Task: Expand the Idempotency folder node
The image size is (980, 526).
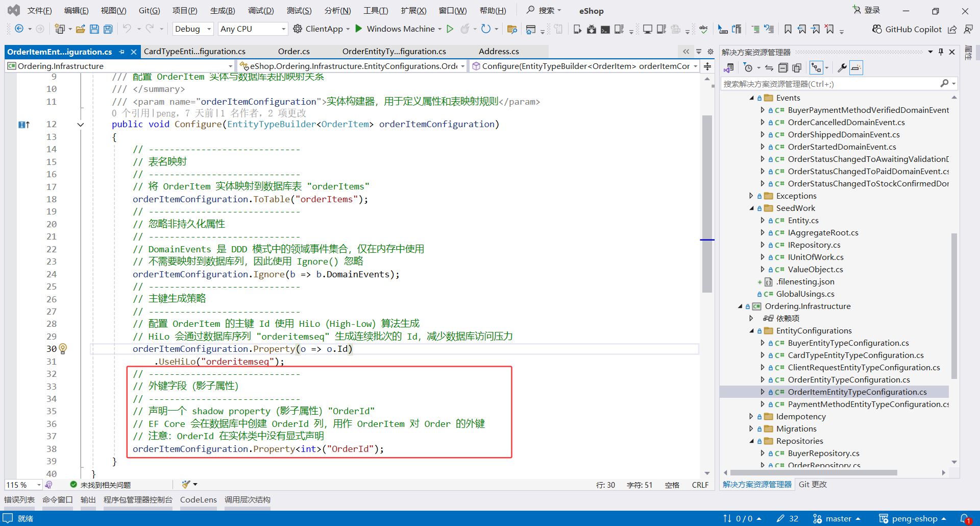Action: point(751,417)
